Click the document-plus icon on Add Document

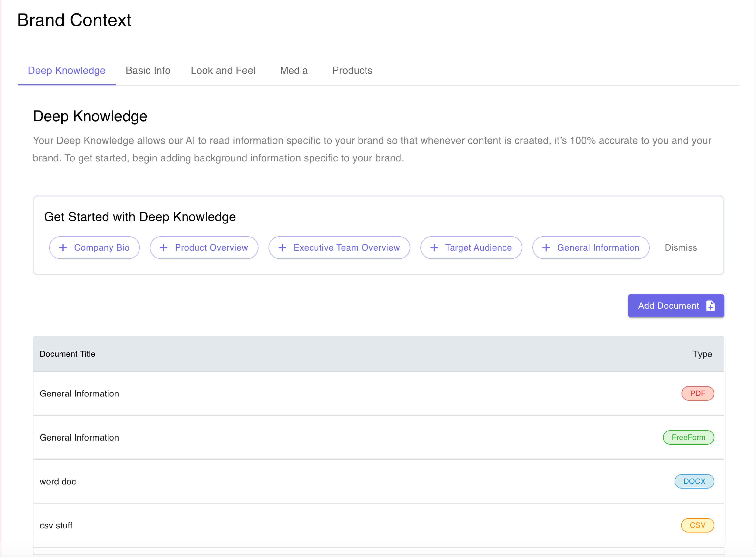710,306
